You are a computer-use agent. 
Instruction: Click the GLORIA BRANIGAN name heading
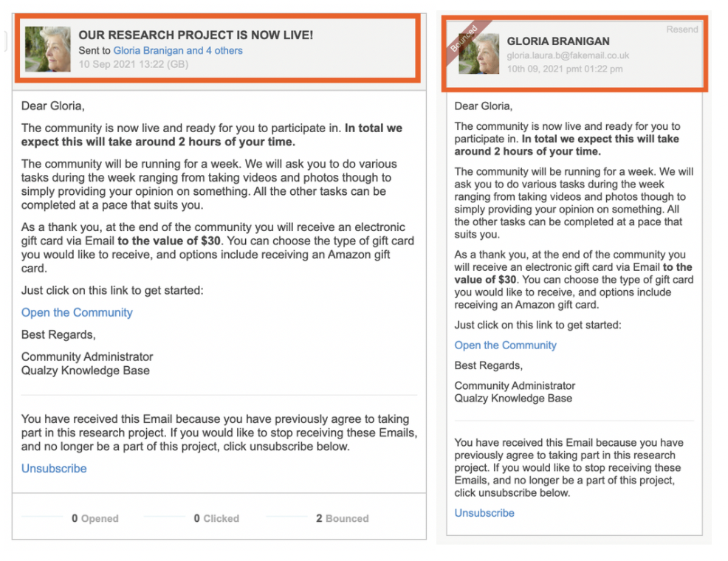[558, 41]
